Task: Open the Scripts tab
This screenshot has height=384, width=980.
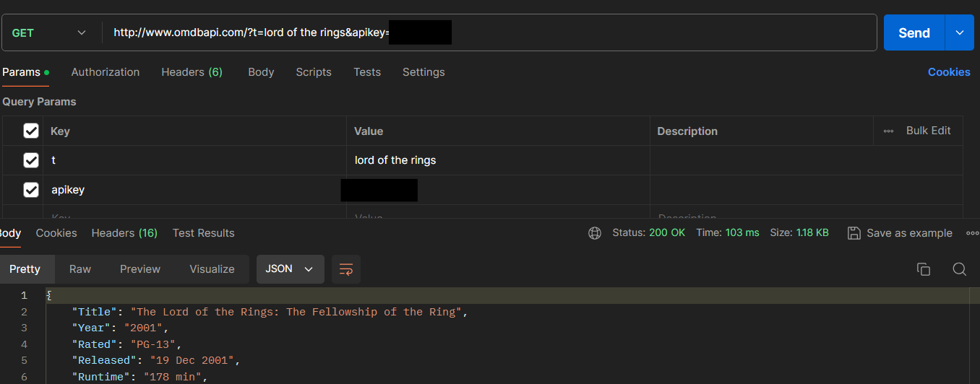Action: pos(314,72)
